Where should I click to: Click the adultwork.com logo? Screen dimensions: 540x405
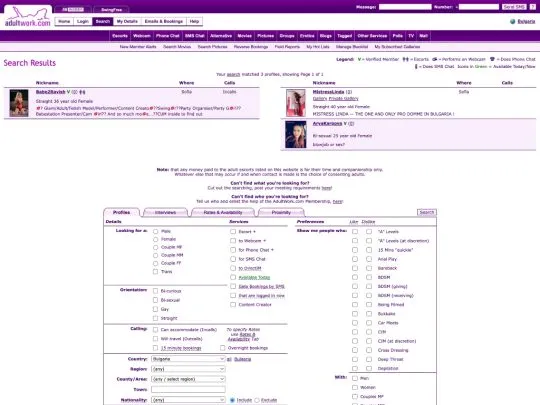pyautogui.click(x=27, y=17)
